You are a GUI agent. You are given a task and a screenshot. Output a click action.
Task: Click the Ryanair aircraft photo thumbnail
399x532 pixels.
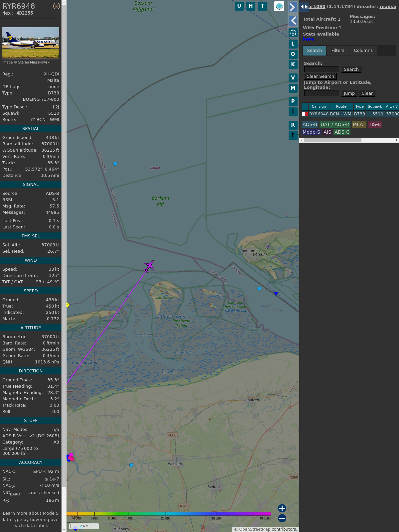31,43
